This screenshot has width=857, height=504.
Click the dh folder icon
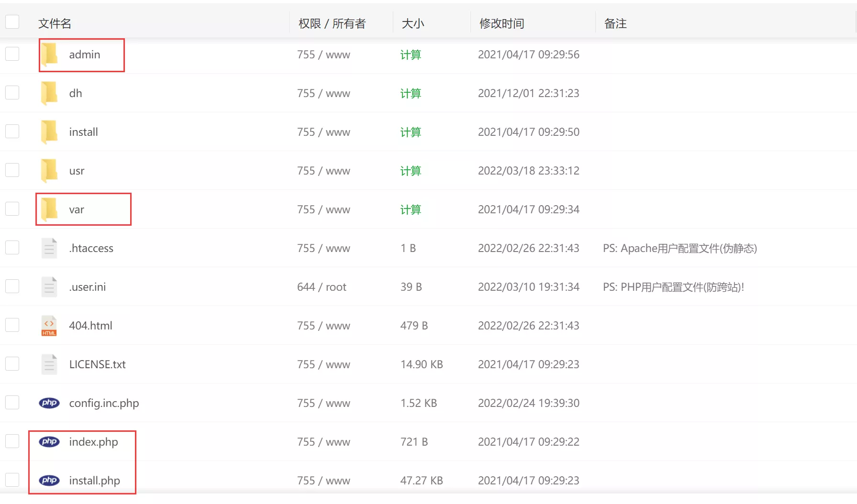point(49,93)
